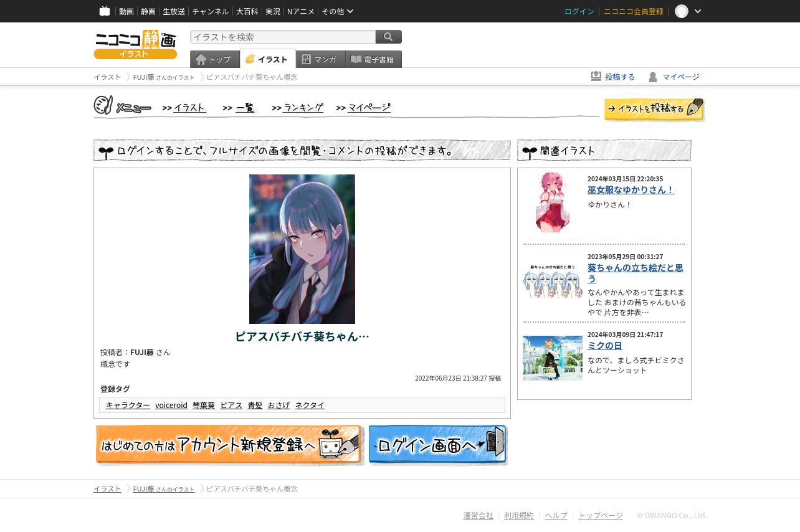Switch to the トップ tab
800x532 pixels.
coord(215,59)
